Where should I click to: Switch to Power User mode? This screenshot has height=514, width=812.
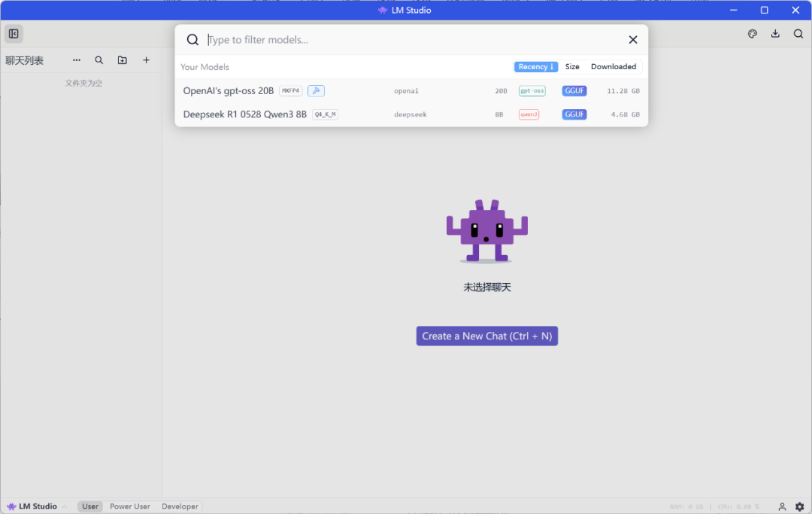coord(130,506)
